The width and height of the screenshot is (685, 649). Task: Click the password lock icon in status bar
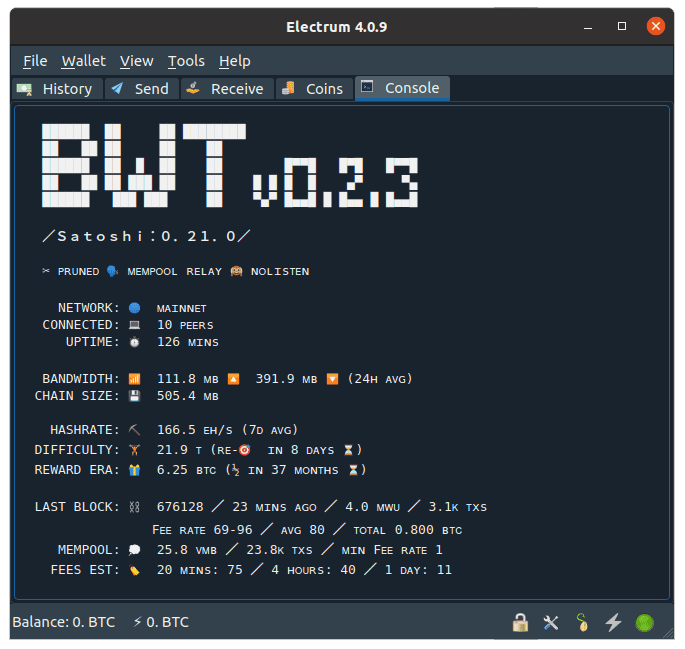pyautogui.click(x=520, y=622)
